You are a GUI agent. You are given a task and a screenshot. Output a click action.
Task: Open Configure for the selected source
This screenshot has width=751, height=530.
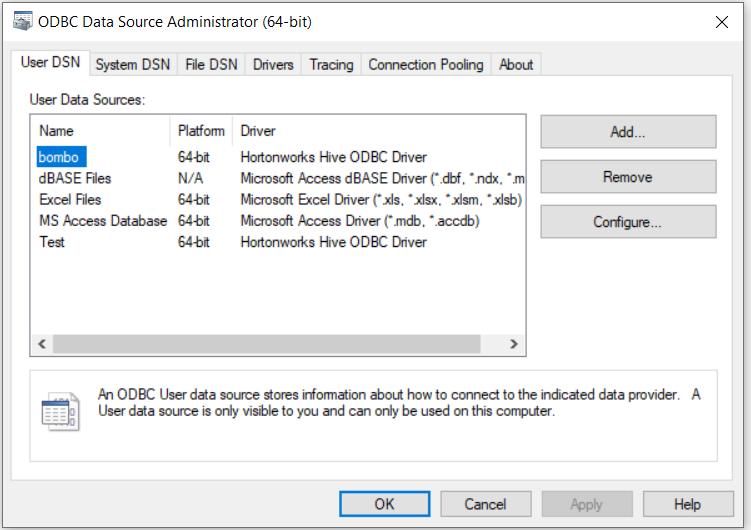628,222
